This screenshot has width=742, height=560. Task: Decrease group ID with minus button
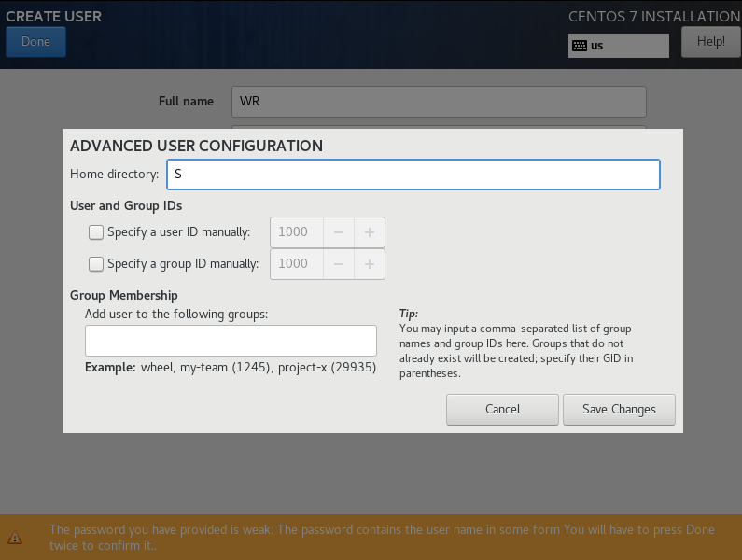339,264
